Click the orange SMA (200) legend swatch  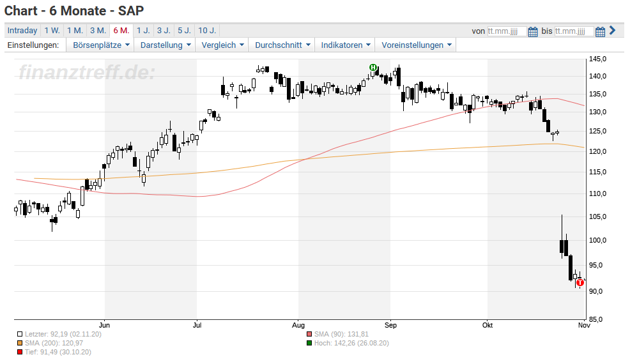click(x=20, y=343)
